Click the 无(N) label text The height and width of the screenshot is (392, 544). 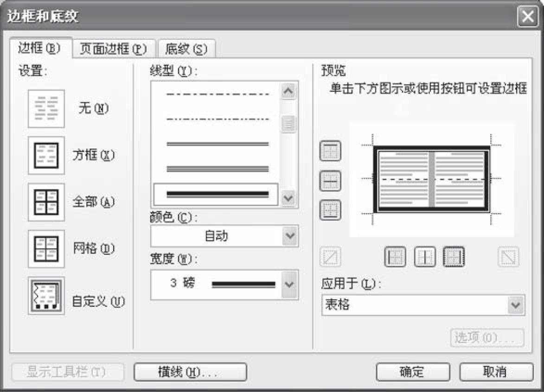[x=94, y=108]
